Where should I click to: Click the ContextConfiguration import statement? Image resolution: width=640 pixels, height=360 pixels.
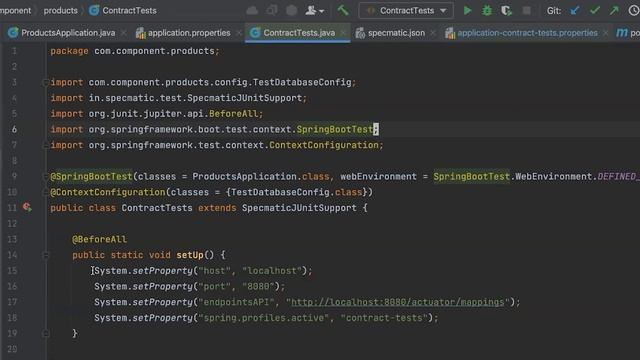[217, 145]
